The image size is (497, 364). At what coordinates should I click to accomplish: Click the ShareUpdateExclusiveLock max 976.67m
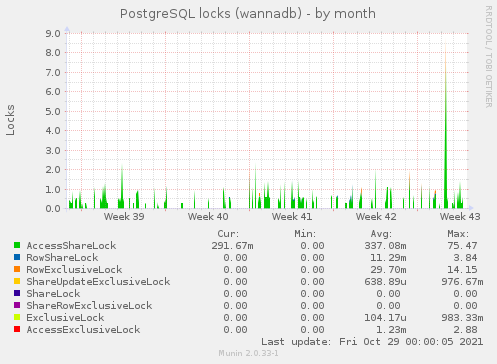click(x=462, y=282)
